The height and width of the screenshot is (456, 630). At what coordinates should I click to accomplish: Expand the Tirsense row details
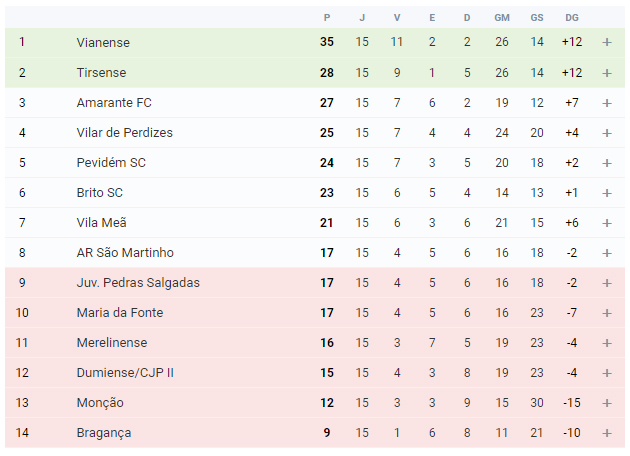(607, 73)
